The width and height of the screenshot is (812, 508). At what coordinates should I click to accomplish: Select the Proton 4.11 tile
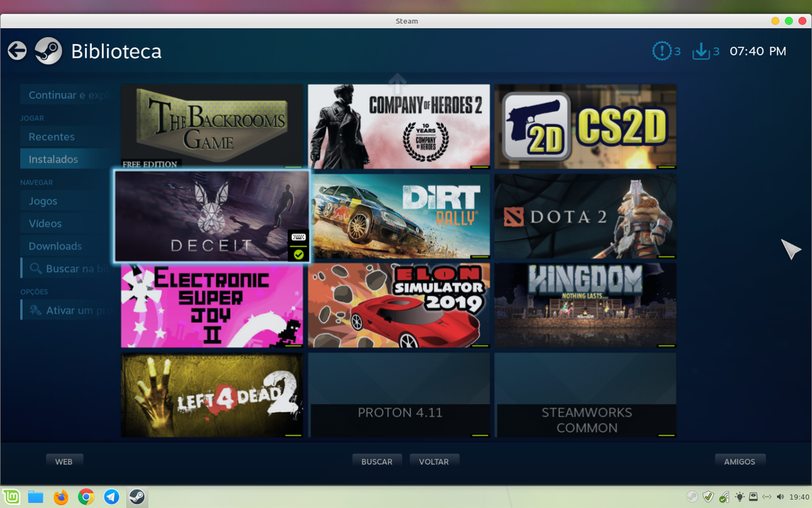click(x=398, y=395)
